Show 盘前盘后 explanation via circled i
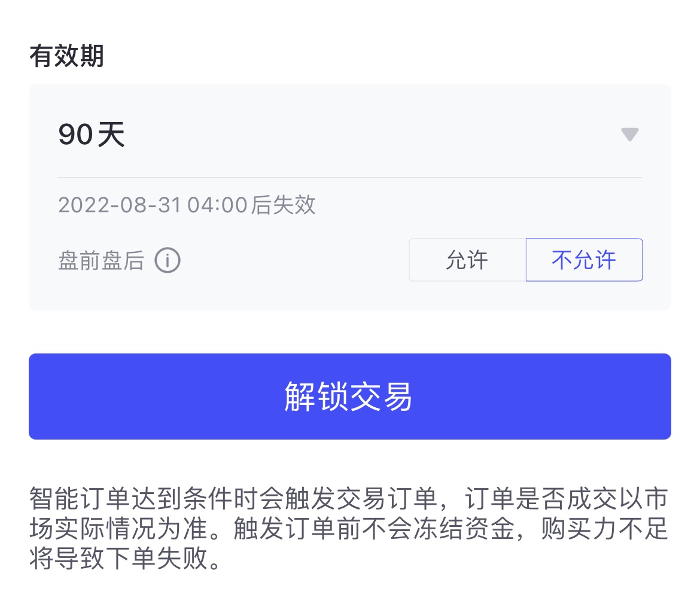Screen dimensions: 700x616 (x=168, y=260)
